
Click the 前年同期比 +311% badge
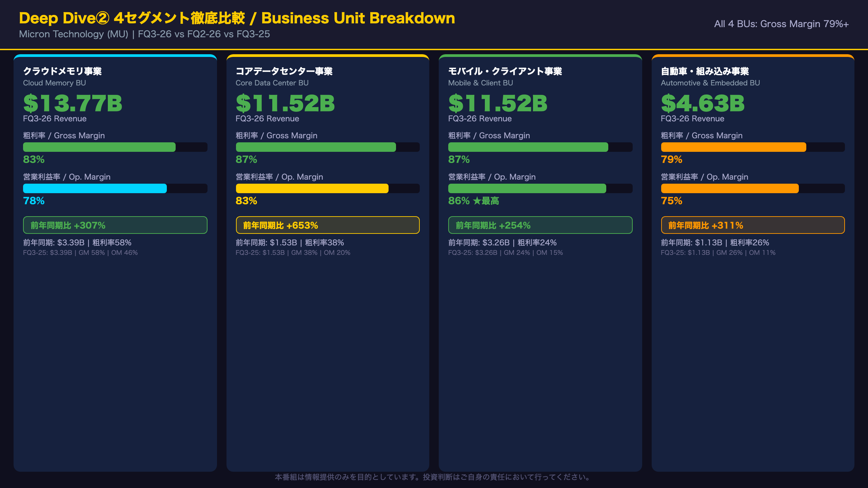tap(753, 225)
